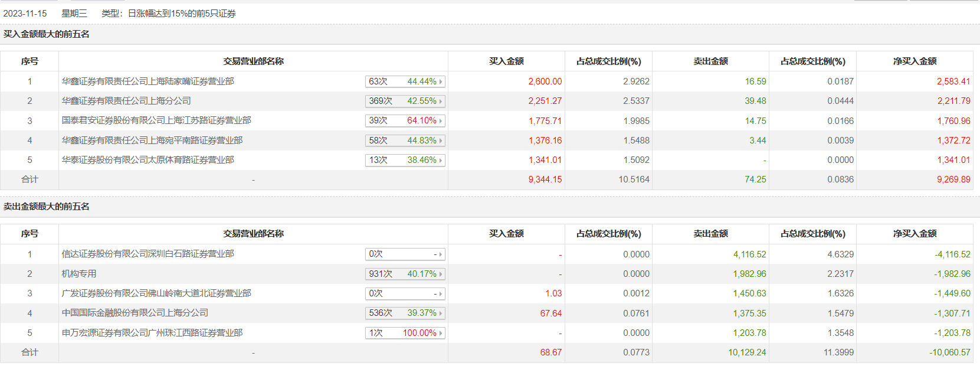The height and width of the screenshot is (366, 980).
Task: Click arrow on the 13次 38.46% box
Action: (440, 161)
